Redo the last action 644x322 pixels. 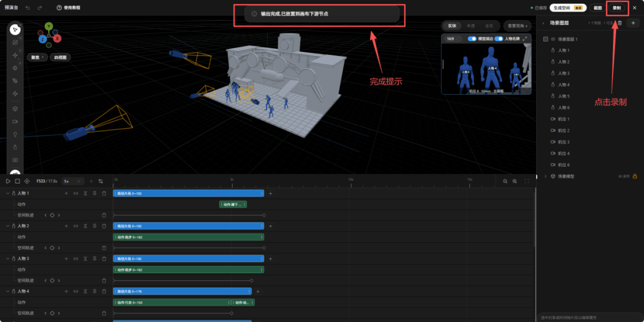point(39,8)
